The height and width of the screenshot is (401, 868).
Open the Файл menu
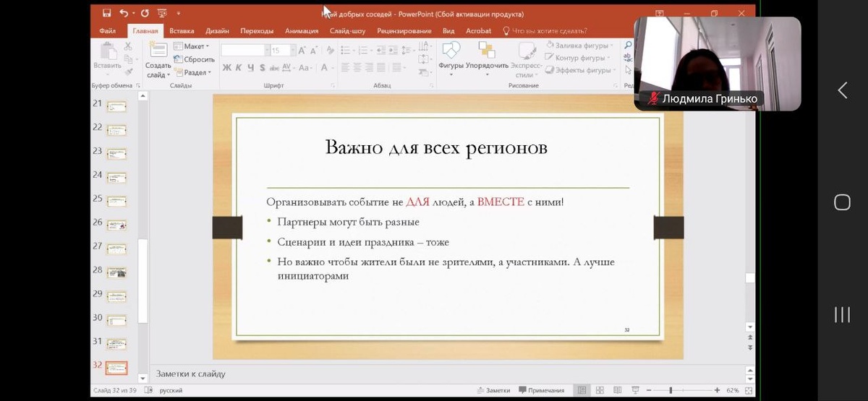(x=108, y=31)
